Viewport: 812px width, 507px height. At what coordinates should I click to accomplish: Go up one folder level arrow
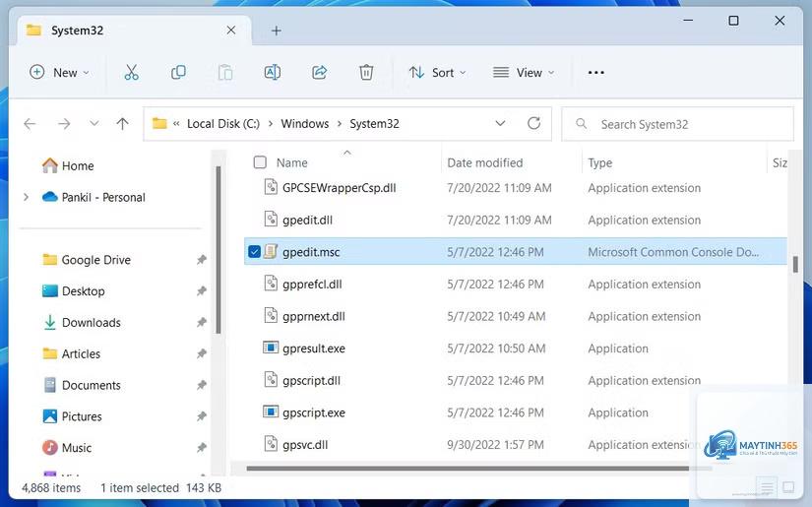pyautogui.click(x=123, y=124)
